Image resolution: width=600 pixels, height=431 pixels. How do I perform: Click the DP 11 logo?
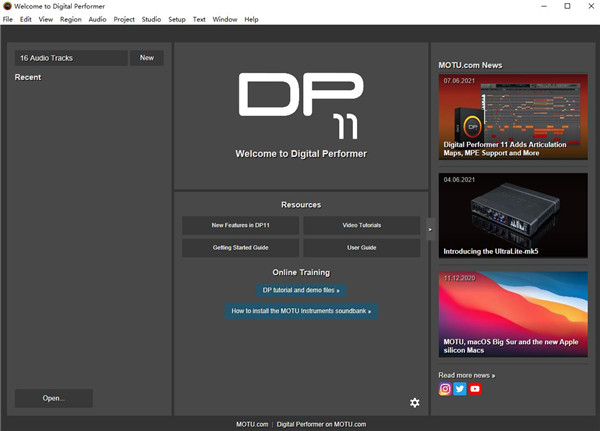coord(301,105)
